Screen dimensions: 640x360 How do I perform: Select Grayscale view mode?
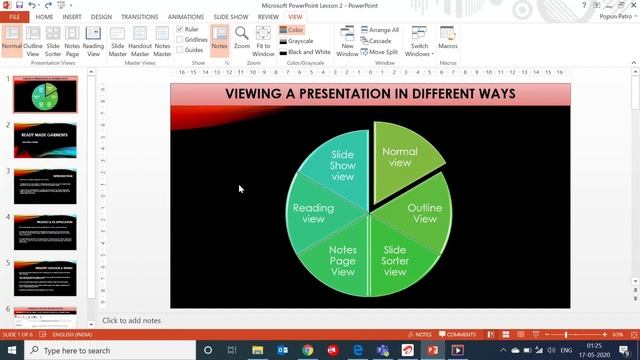coord(297,41)
